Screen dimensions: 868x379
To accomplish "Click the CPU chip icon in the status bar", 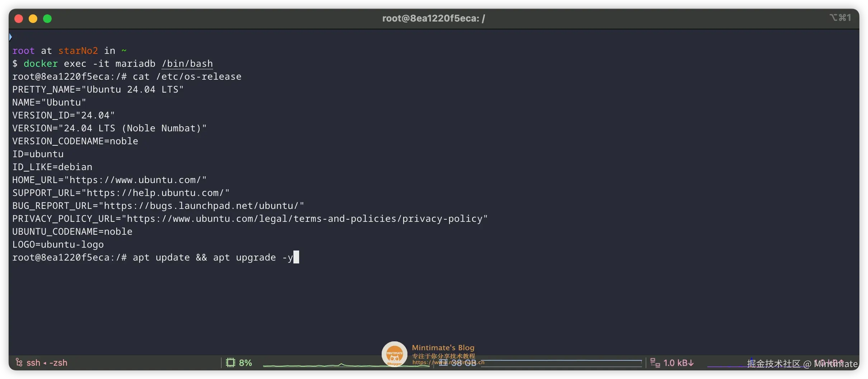I will click(x=231, y=362).
